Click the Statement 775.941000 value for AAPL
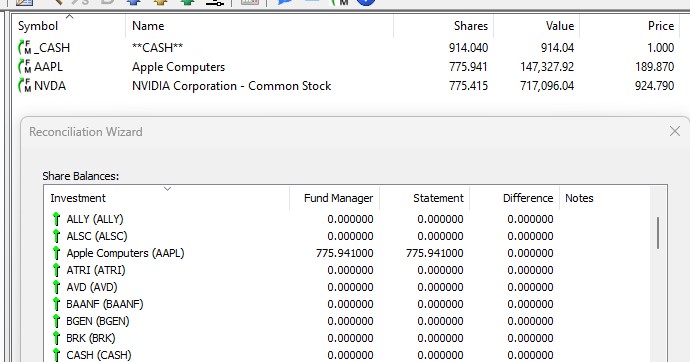 tap(434, 253)
